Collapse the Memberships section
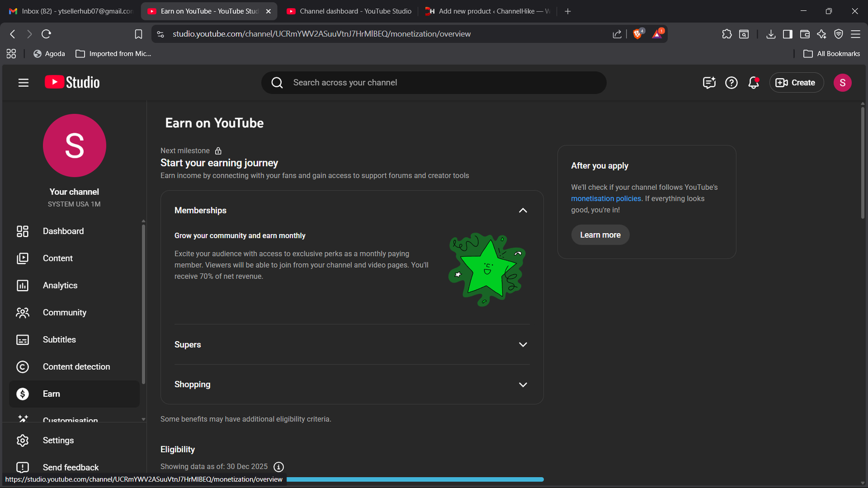Screen dimensions: 868x488 click(x=522, y=210)
